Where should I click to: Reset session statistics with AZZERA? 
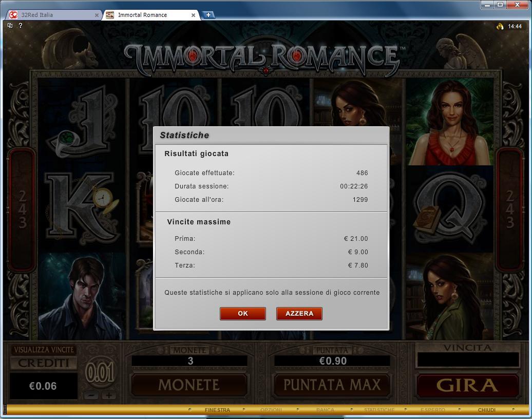coord(299,314)
